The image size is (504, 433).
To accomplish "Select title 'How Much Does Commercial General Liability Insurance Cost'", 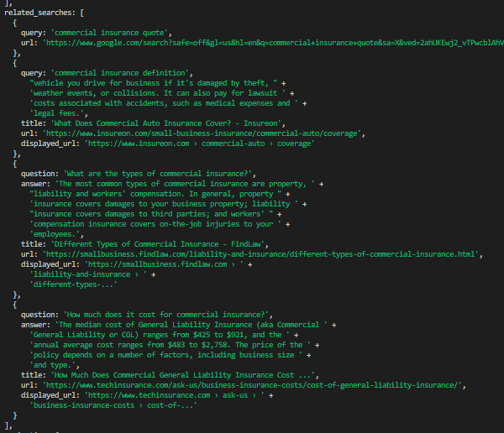I will [x=182, y=375].
